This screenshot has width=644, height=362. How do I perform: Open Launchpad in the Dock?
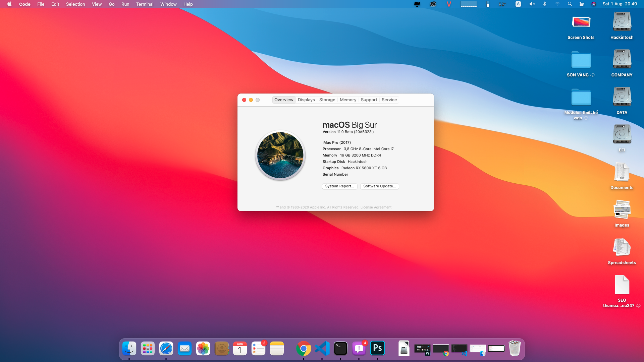point(148,349)
